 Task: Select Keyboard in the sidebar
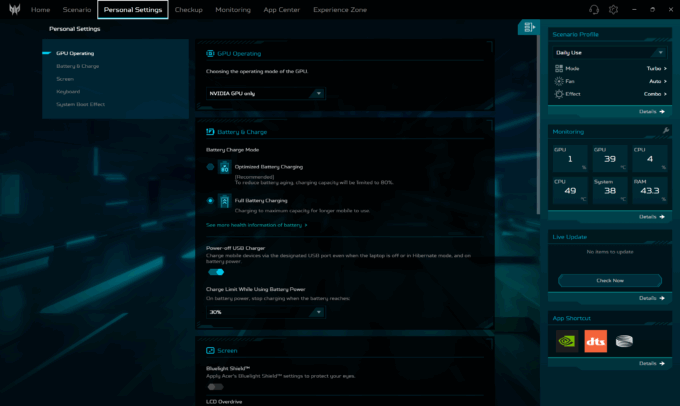(68, 92)
